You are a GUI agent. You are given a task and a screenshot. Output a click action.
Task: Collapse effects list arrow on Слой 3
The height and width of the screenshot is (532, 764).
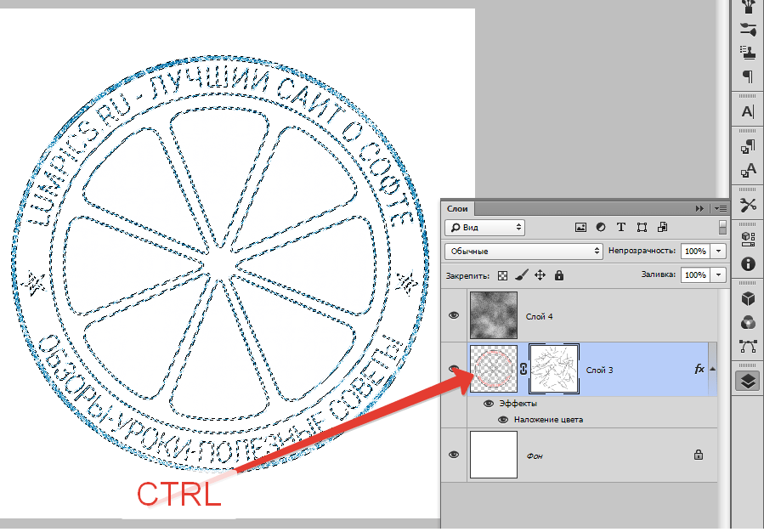[x=712, y=370]
